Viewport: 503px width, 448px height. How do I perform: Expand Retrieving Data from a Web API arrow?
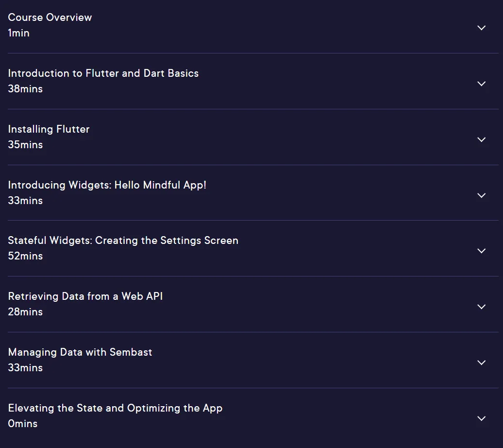click(x=481, y=307)
